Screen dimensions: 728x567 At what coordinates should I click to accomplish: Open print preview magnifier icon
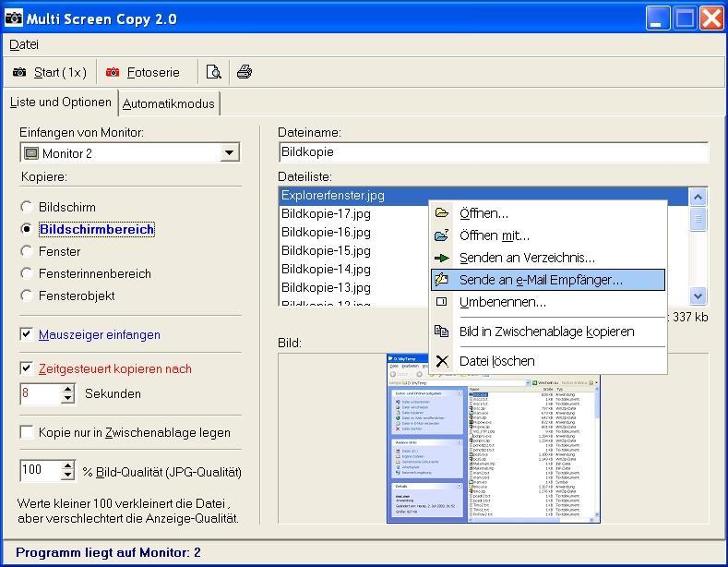(213, 72)
